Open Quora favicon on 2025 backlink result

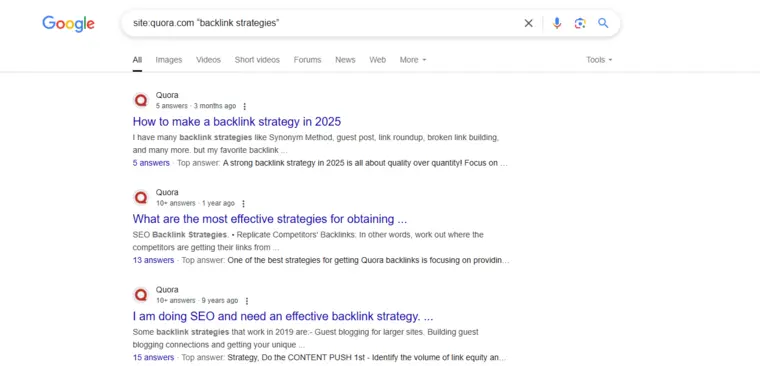coord(141,100)
